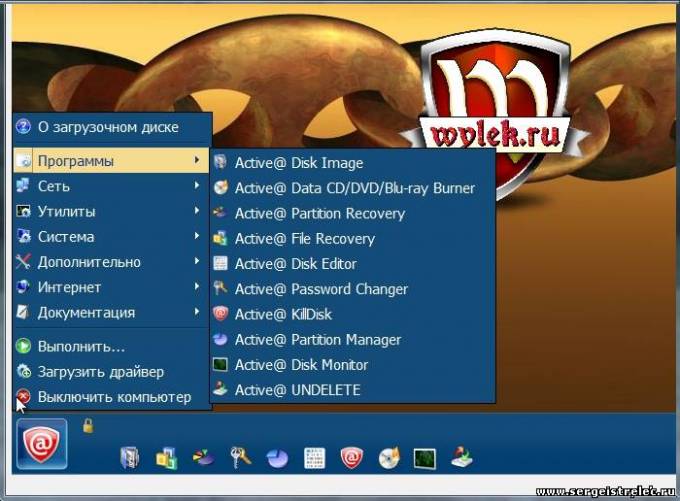Open О загрузочном диске menu entry
Viewport: 680px width, 501px height.
coord(112,127)
